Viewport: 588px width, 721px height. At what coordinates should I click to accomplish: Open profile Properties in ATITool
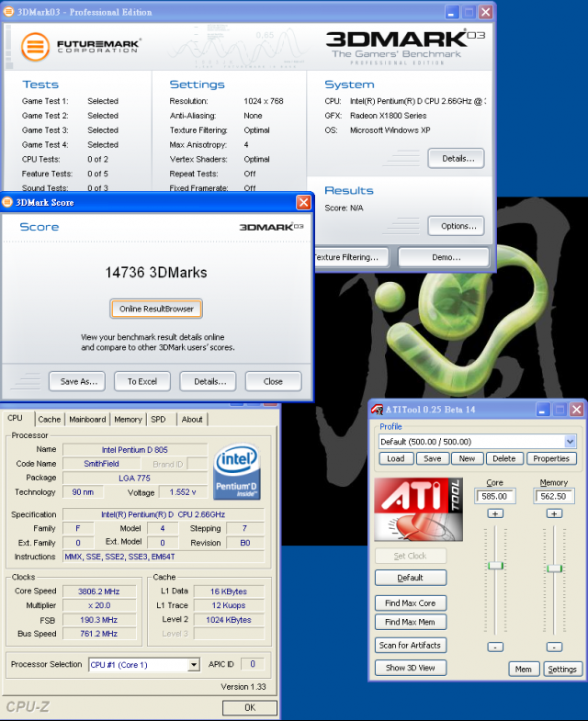coord(551,458)
